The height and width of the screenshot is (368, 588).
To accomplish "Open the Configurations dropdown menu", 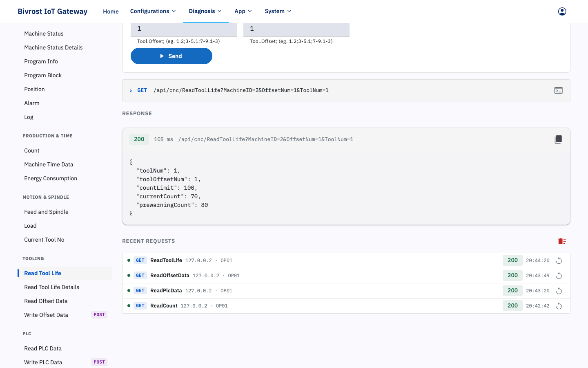I will [x=153, y=11].
